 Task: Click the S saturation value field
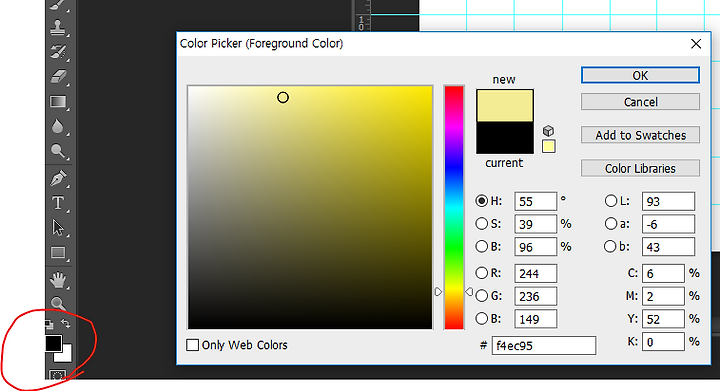(x=535, y=224)
